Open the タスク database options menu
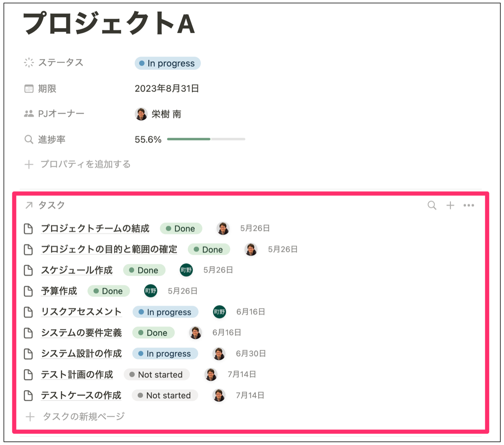The height and width of the screenshot is (445, 504). click(469, 205)
